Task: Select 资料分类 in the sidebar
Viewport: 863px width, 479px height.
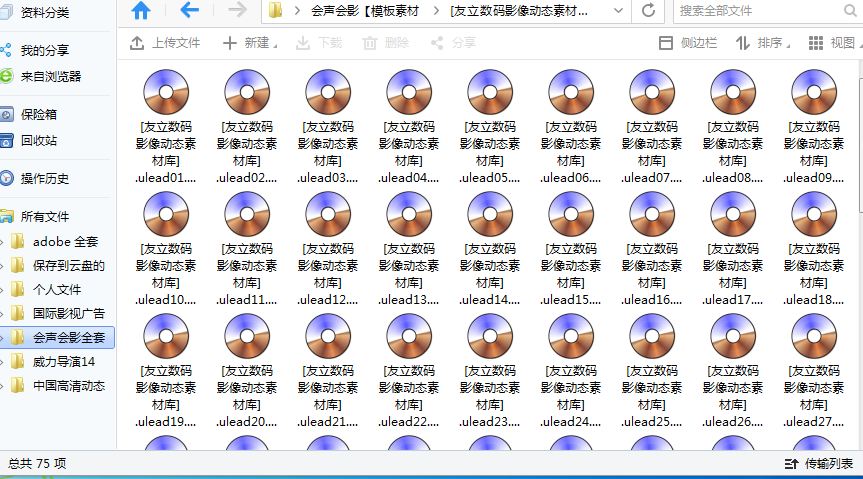Action: pos(44,12)
